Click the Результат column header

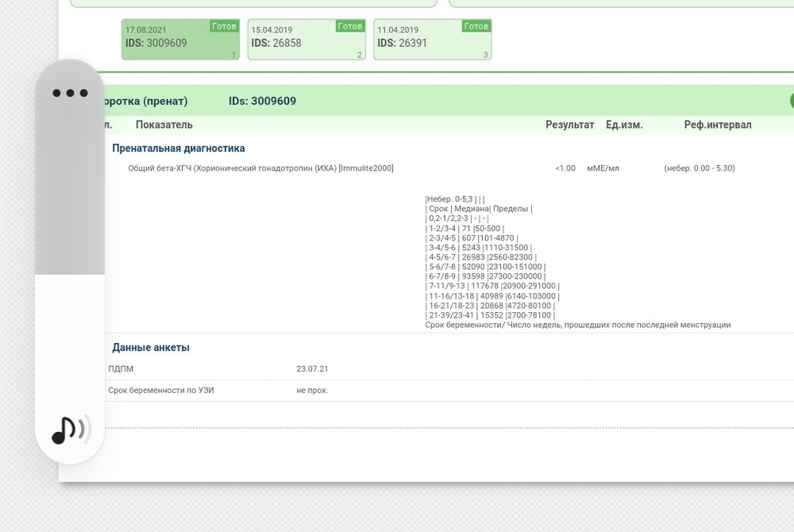pyautogui.click(x=569, y=125)
